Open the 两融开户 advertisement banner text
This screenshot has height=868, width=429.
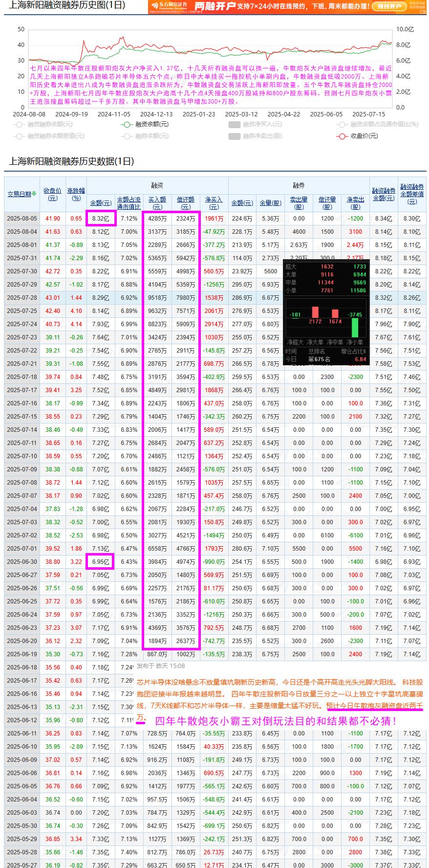pyautogui.click(x=215, y=6)
